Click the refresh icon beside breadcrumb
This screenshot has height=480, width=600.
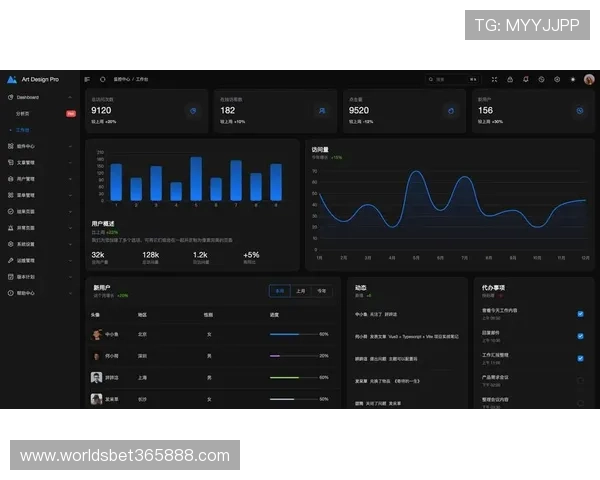click(x=103, y=79)
